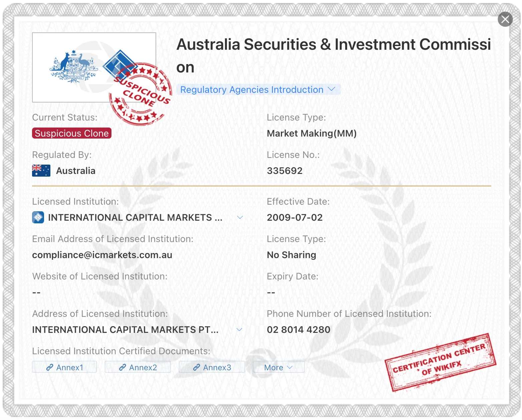Image resolution: width=522 pixels, height=420 pixels.
Task: Click the Australia flag icon
Action: [41, 171]
